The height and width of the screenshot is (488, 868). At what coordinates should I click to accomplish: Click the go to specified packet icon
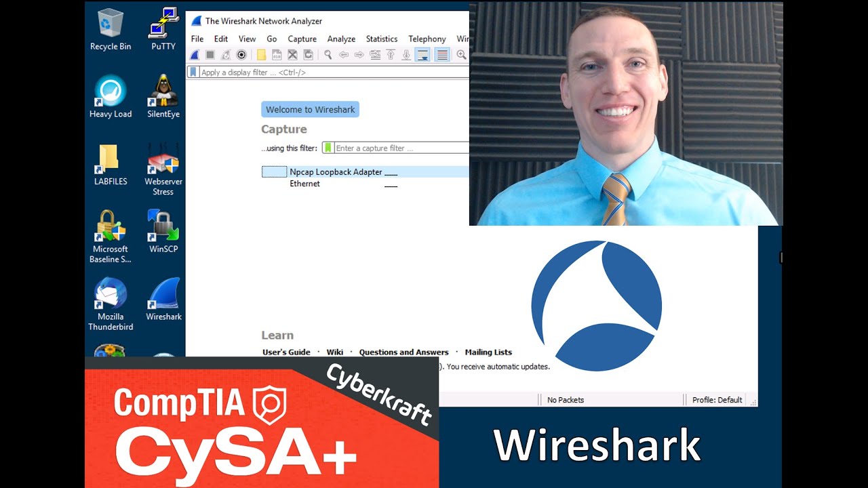click(375, 55)
